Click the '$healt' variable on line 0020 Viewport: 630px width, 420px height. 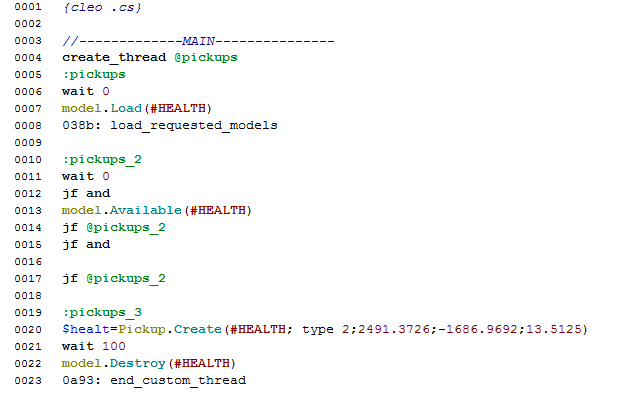[86, 330]
